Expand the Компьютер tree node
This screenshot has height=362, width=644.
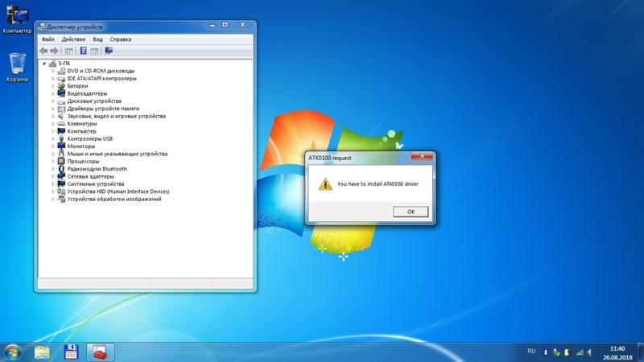pyautogui.click(x=52, y=131)
